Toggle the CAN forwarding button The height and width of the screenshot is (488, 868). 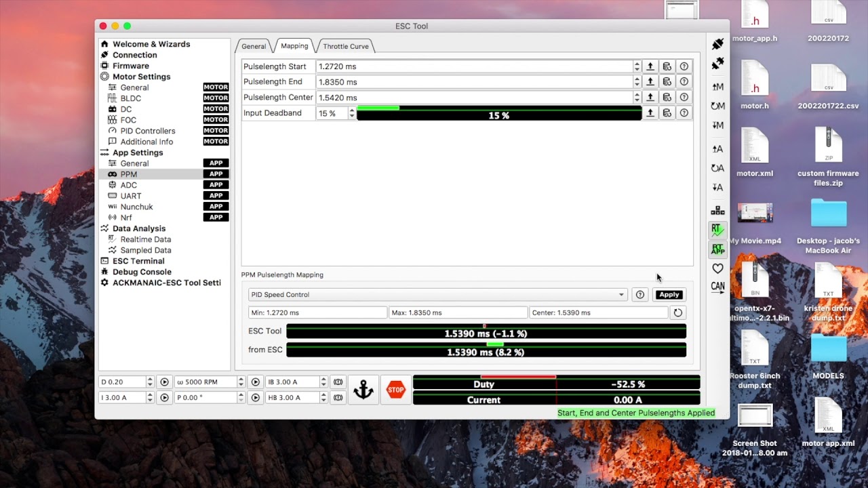pos(717,287)
